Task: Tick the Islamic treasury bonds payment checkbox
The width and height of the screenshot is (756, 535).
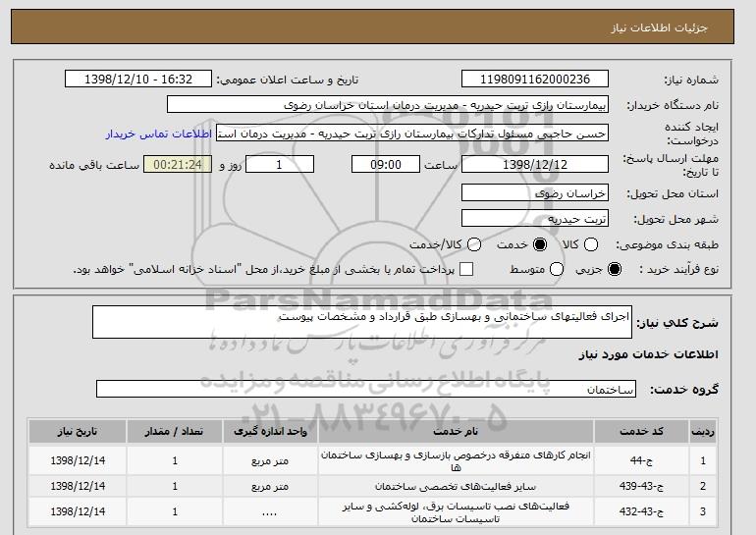Action: [466, 269]
